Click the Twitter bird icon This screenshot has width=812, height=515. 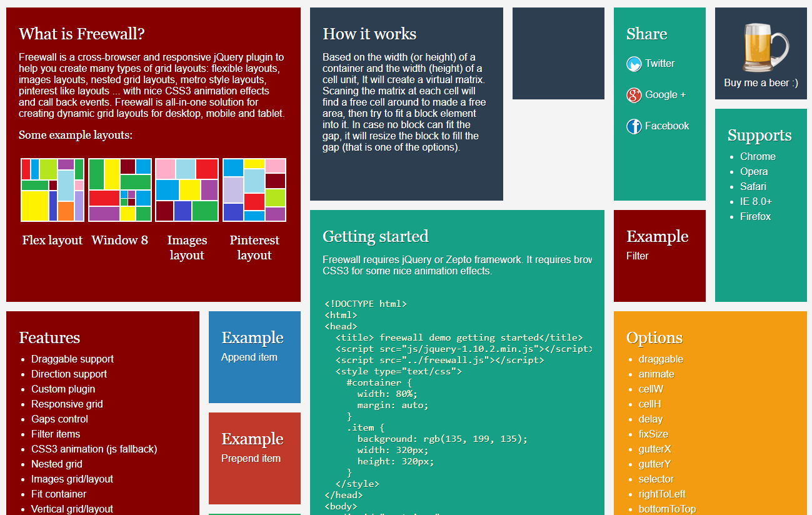634,64
